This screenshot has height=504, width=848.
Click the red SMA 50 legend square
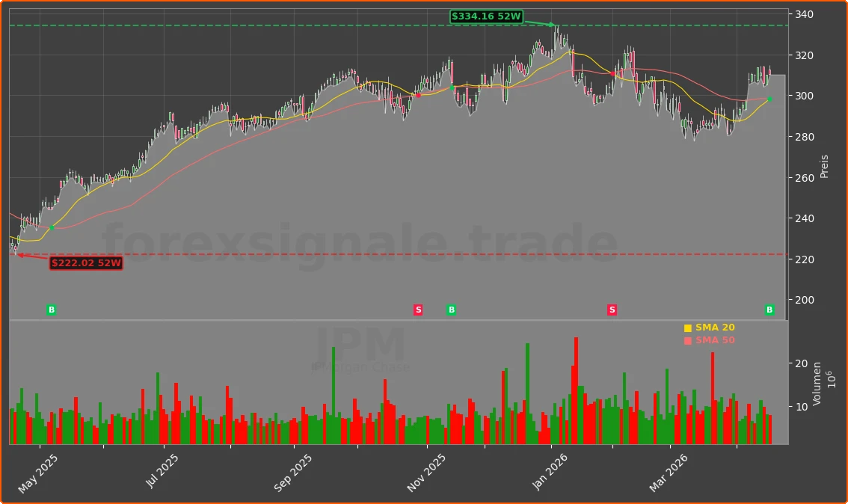point(686,339)
